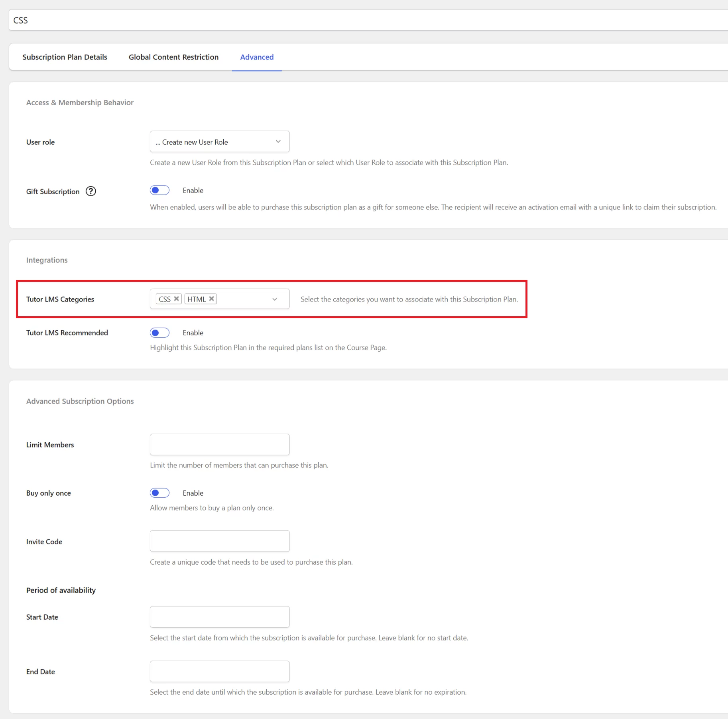Viewport: 728px width, 719px height.
Task: Expand the Tutor LMS Categories dropdown arrow
Action: pos(275,299)
